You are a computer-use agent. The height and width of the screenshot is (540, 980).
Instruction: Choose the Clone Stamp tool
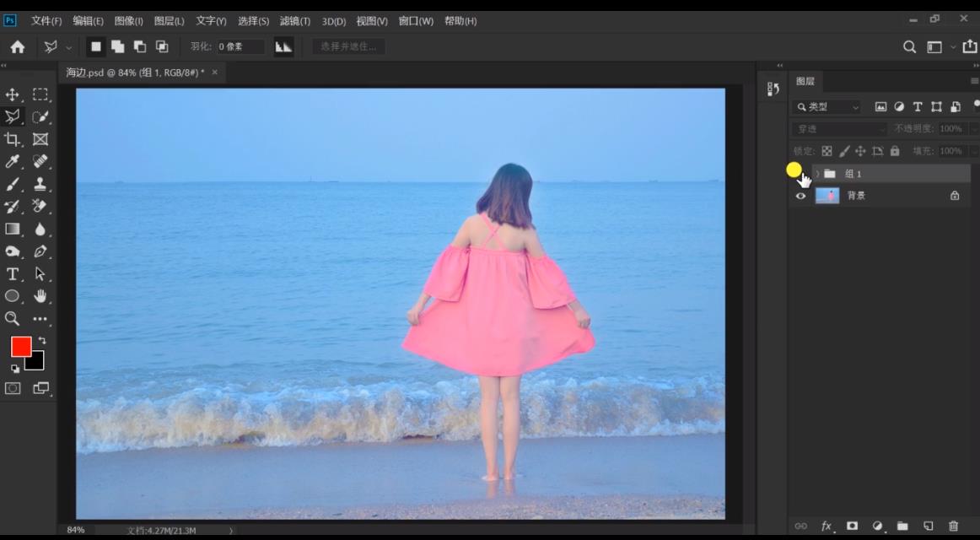(x=40, y=184)
